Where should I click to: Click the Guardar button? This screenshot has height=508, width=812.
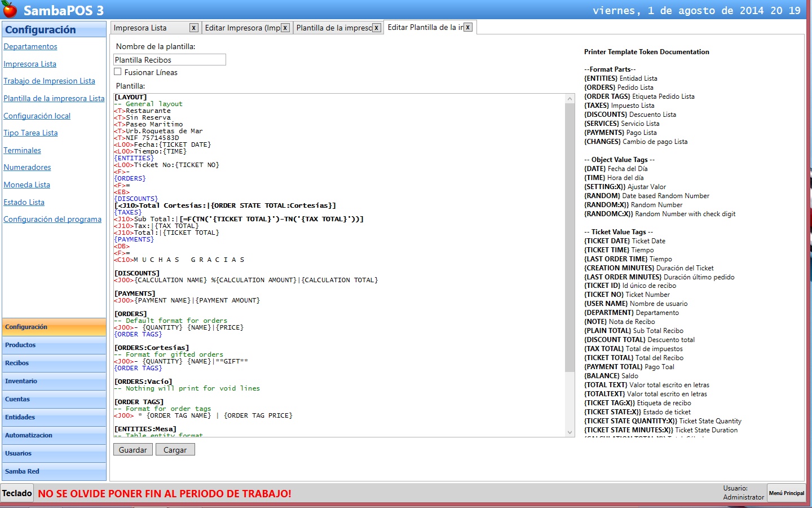133,450
